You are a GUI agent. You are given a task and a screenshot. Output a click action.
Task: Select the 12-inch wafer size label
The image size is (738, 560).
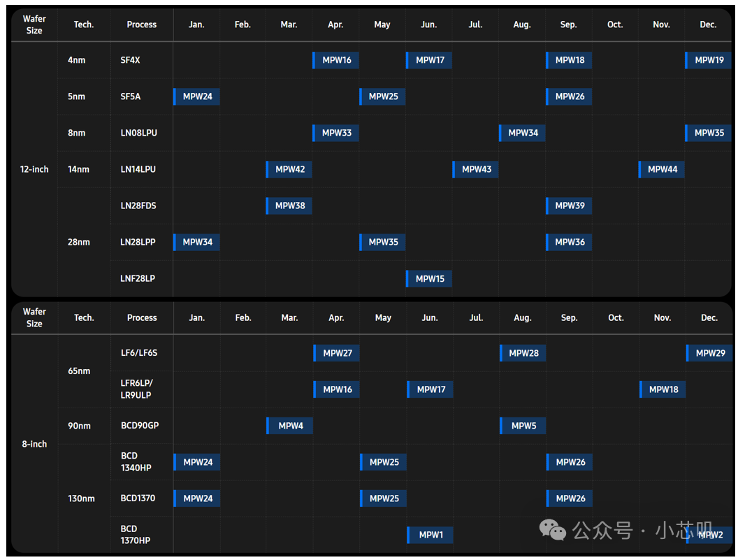34,169
